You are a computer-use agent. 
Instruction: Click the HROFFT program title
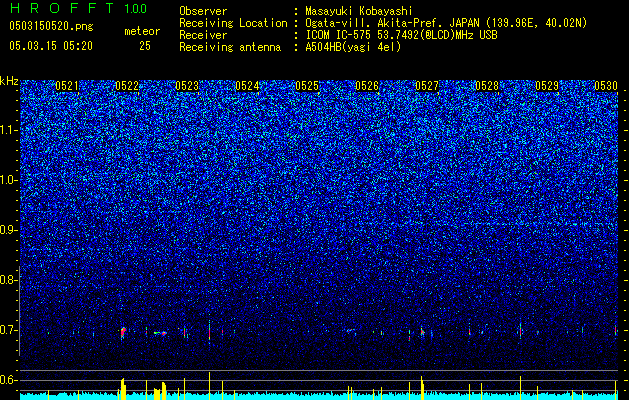(x=64, y=8)
